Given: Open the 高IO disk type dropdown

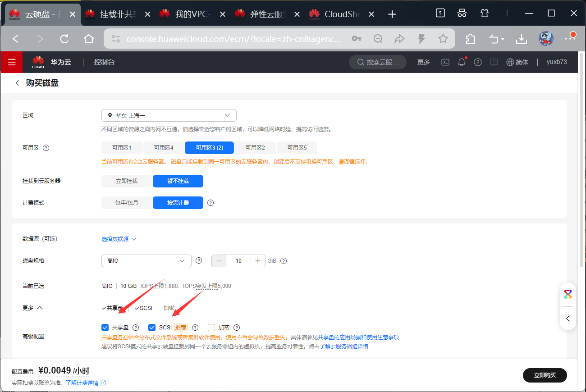Looking at the screenshot, I should click(x=146, y=260).
